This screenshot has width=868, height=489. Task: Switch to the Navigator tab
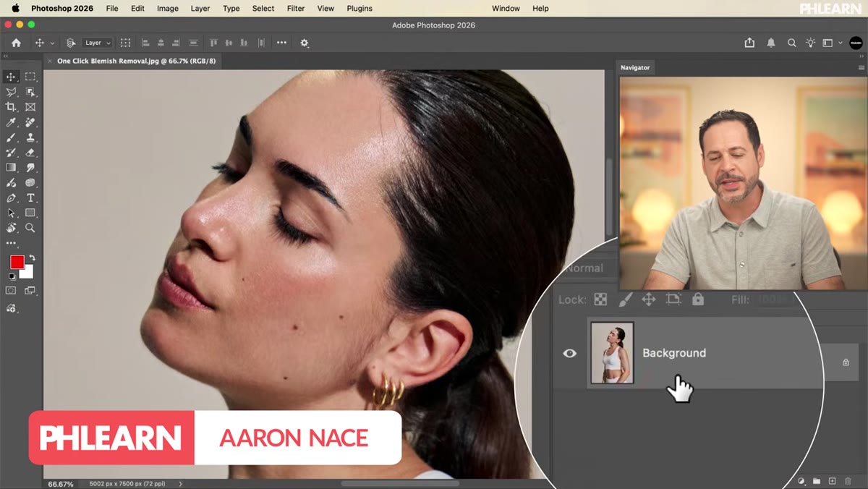635,67
